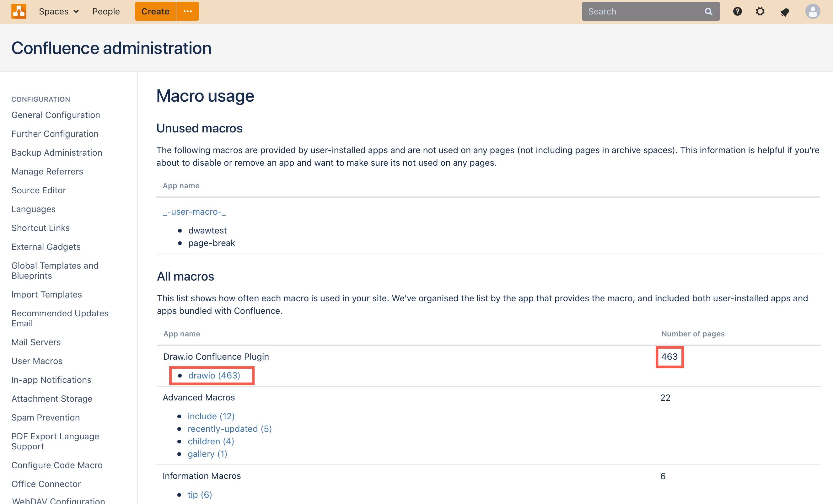The image size is (833, 504).
Task: Open the notifications icon in the top bar
Action: point(785,11)
